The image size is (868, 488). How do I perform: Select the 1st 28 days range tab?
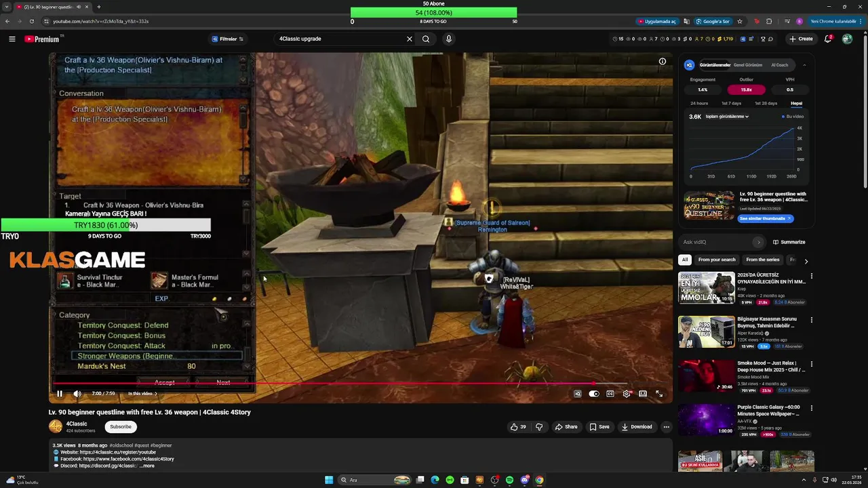766,103
